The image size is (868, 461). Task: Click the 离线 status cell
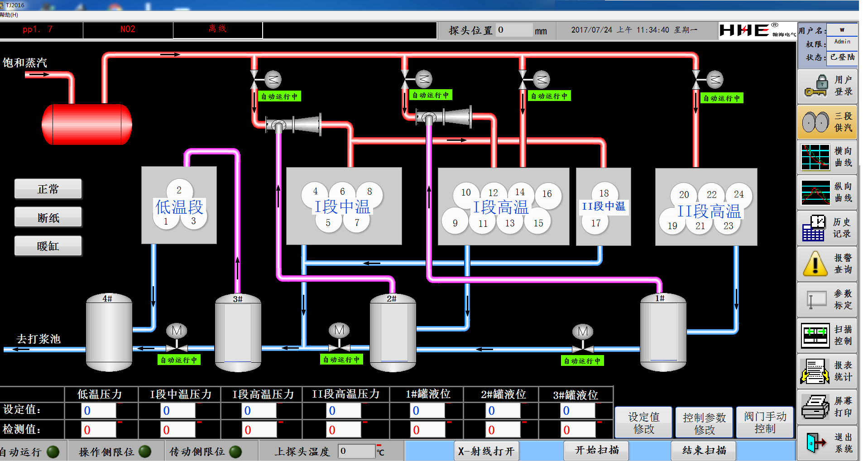(218, 29)
